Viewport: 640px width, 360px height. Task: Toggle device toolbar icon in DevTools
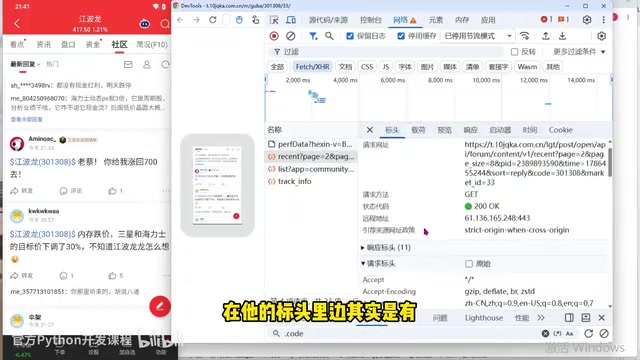tap(291, 20)
